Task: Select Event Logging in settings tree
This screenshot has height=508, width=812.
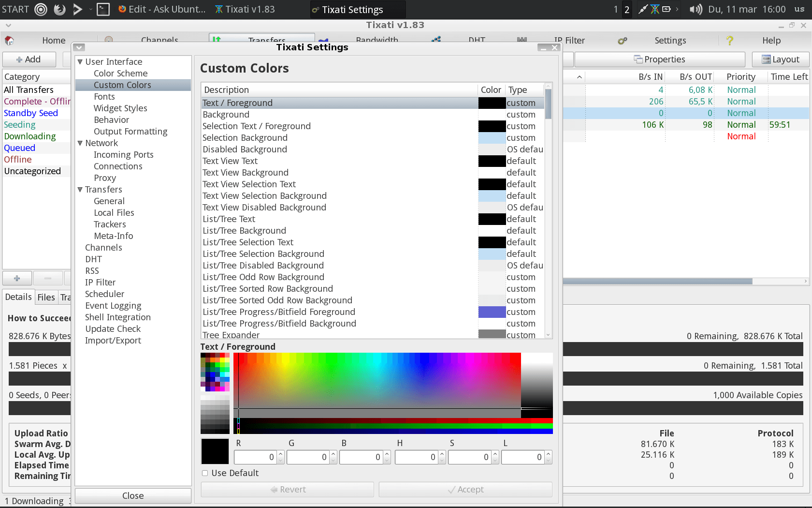Action: (x=113, y=306)
